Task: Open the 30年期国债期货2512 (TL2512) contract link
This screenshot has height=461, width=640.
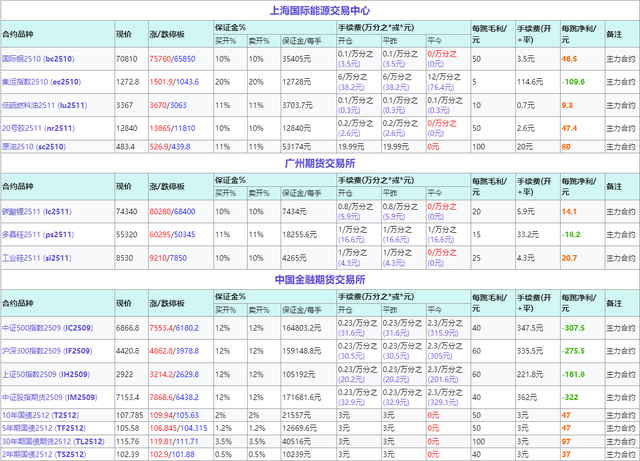Action: click(53, 441)
